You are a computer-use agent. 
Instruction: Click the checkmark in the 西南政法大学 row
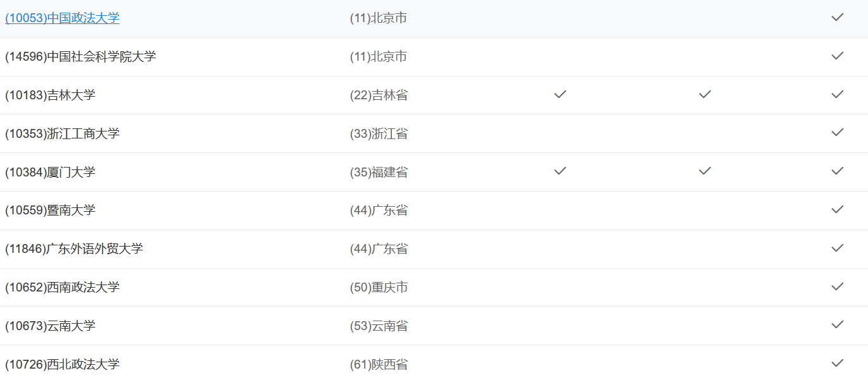click(837, 287)
